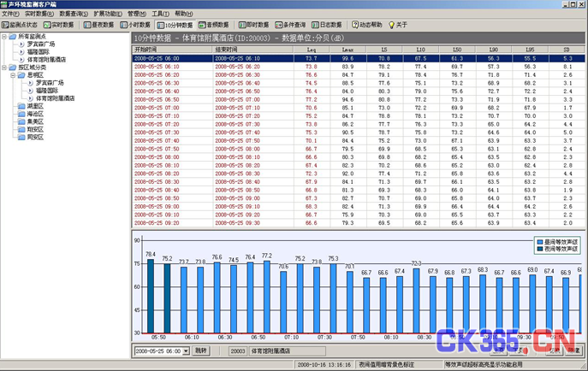588x371 pixels.
Task: Click the Lmax cell 94.6
Action: [348, 99]
